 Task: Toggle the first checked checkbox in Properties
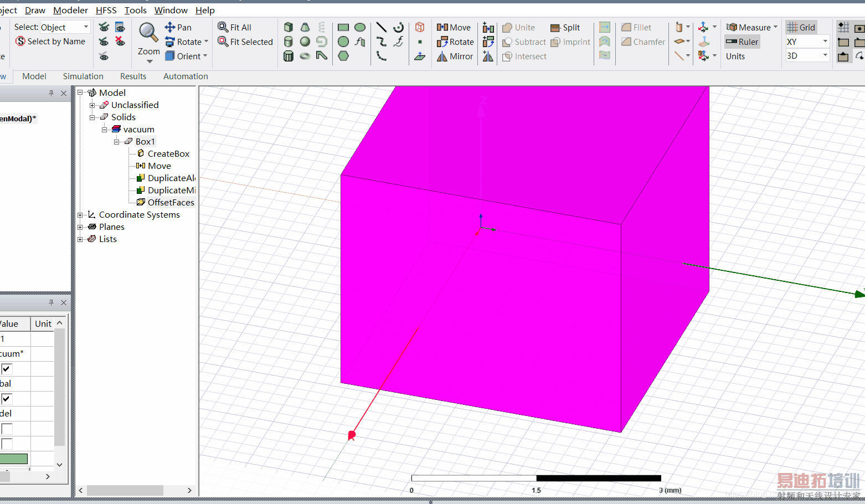[x=7, y=369]
